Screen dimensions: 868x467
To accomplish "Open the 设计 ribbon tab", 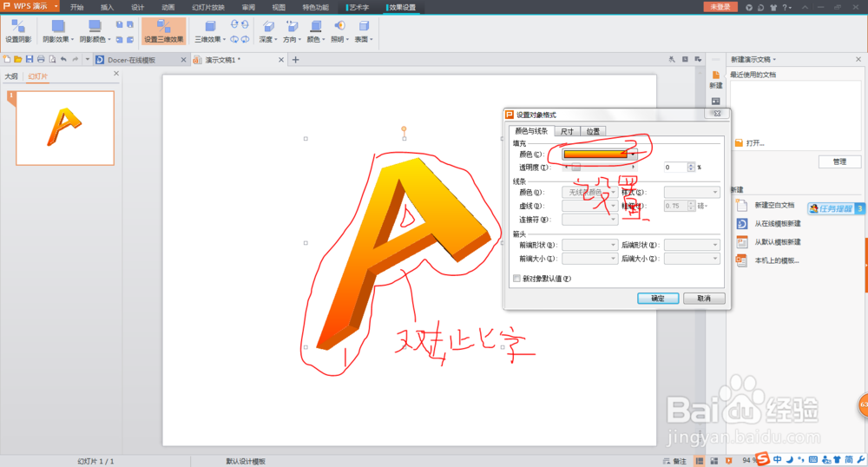I will pos(137,7).
